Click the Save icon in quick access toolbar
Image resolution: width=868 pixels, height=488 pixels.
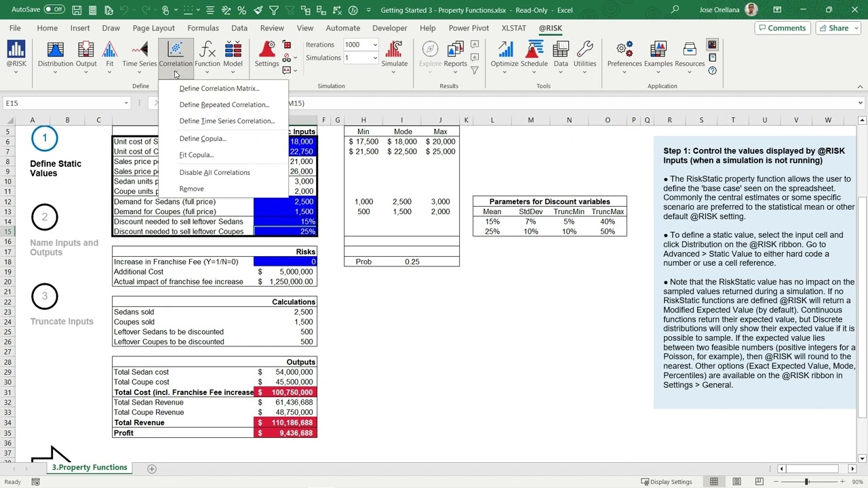(x=77, y=10)
